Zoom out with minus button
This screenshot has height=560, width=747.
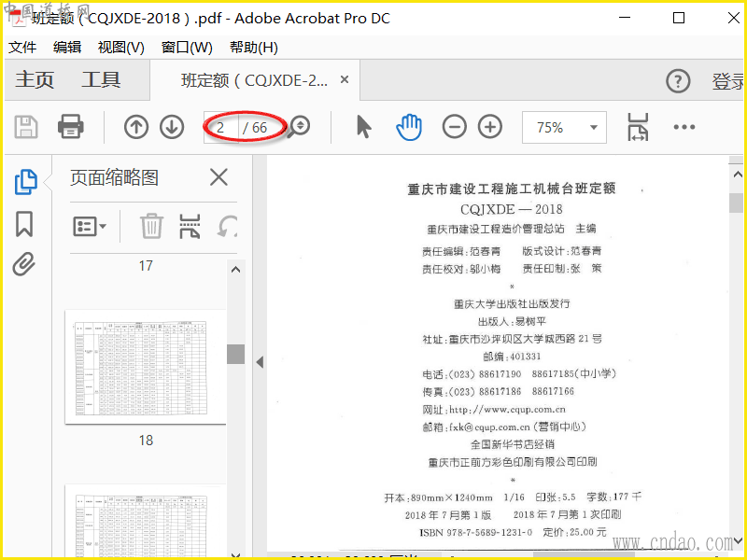point(454,127)
